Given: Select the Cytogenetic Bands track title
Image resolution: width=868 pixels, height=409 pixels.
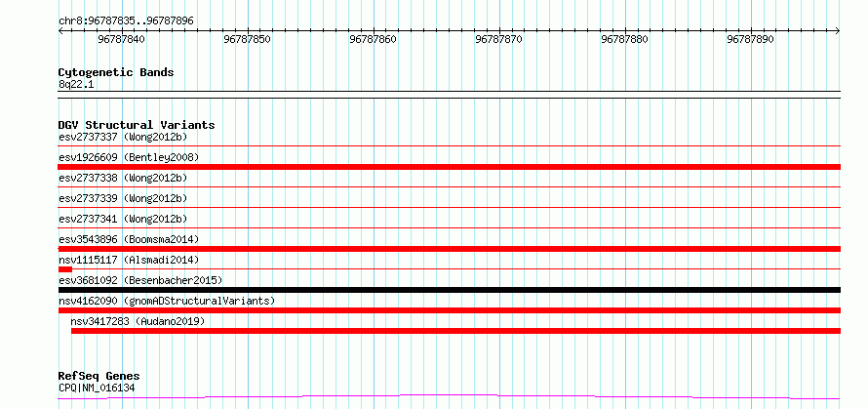Looking at the screenshot, I should [116, 72].
